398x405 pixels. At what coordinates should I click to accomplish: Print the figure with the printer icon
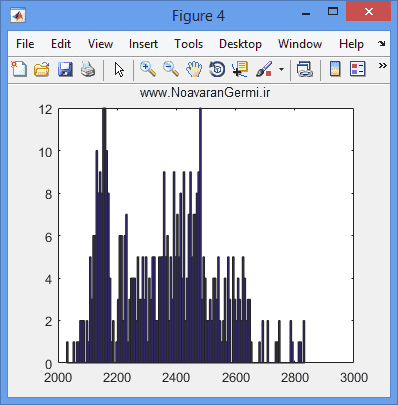click(88, 69)
